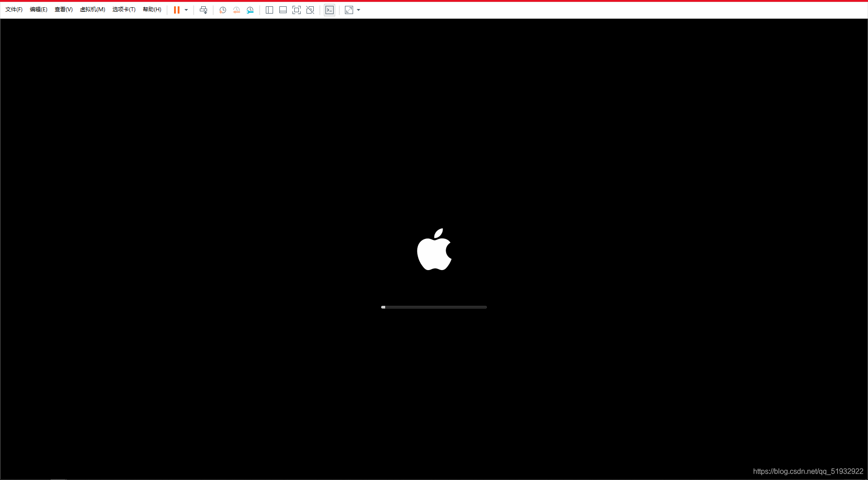This screenshot has height=480, width=868.
Task: Toggle the thumbnail bar layout icon
Action: click(x=283, y=10)
